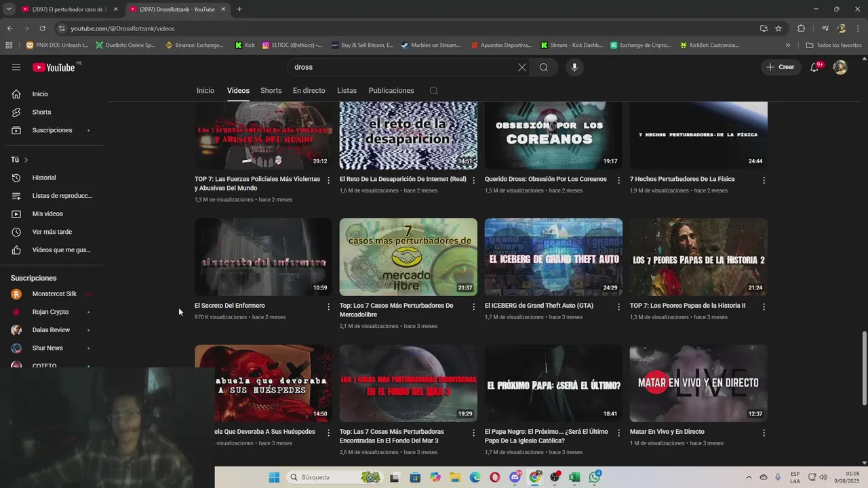The height and width of the screenshot is (488, 868).
Task: Open the account avatar menu
Action: coord(840,67)
